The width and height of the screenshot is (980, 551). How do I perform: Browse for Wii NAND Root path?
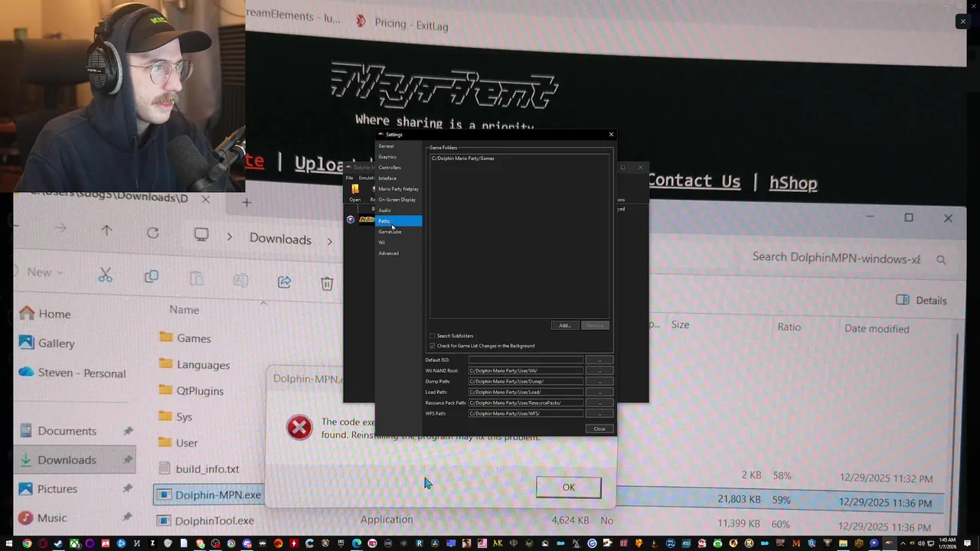click(x=599, y=370)
